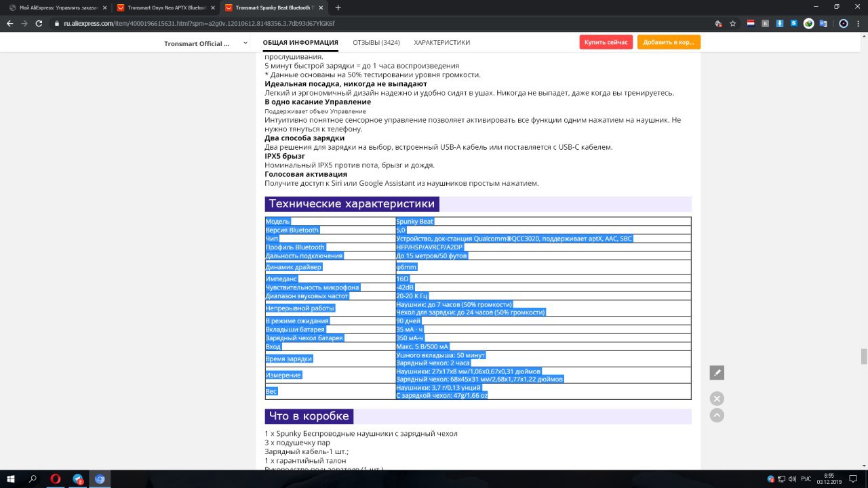Click the Импеданс row label
868x488 pixels.
click(281, 279)
